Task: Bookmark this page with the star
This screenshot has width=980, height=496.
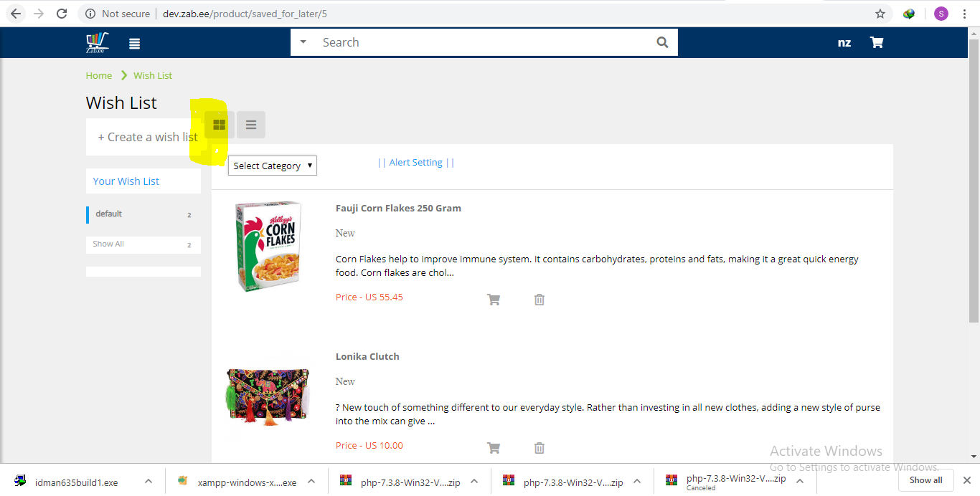Action: [880, 14]
